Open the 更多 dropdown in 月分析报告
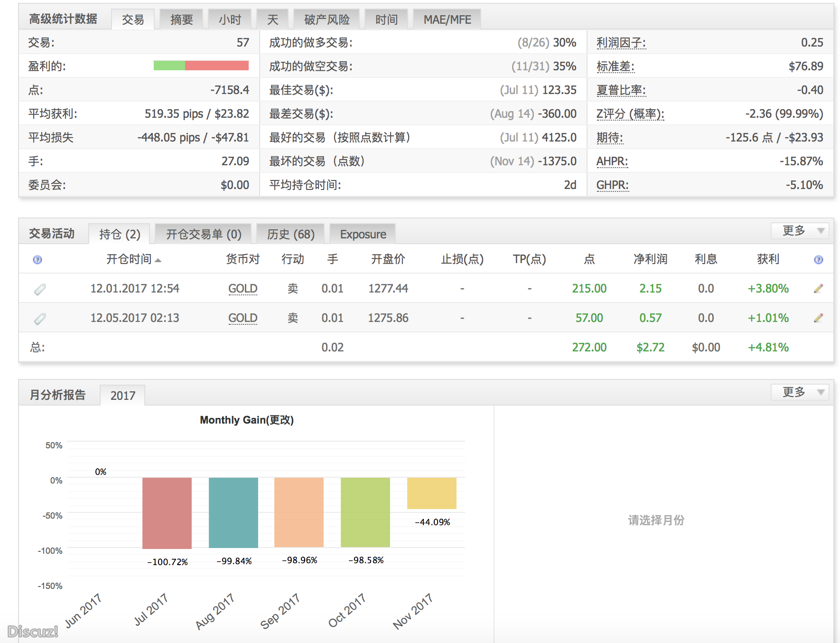This screenshot has height=643, width=840. [x=800, y=392]
